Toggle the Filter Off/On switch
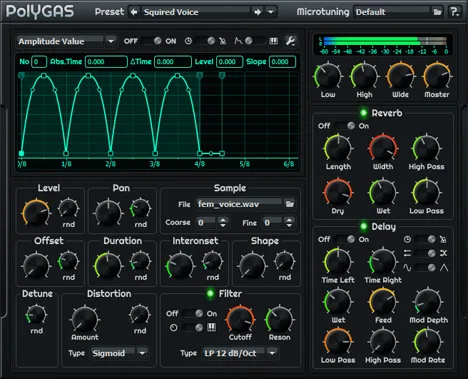 tap(193, 313)
